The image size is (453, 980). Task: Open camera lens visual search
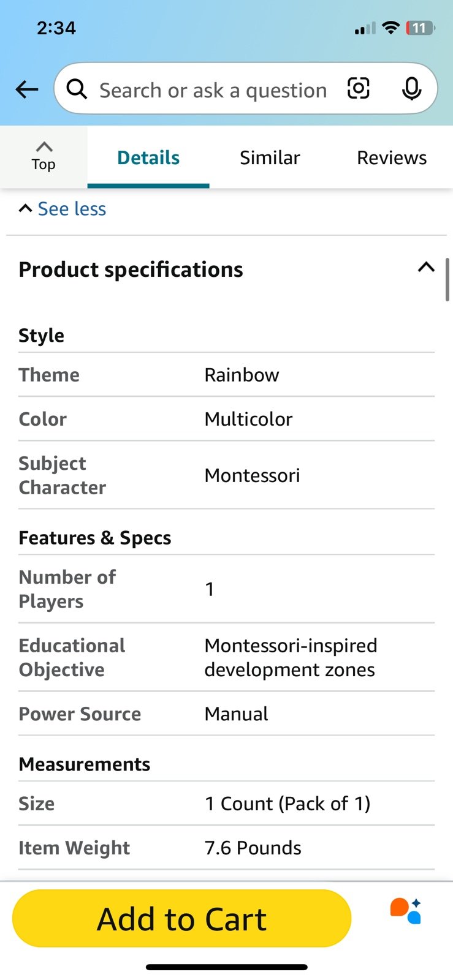coord(359,89)
